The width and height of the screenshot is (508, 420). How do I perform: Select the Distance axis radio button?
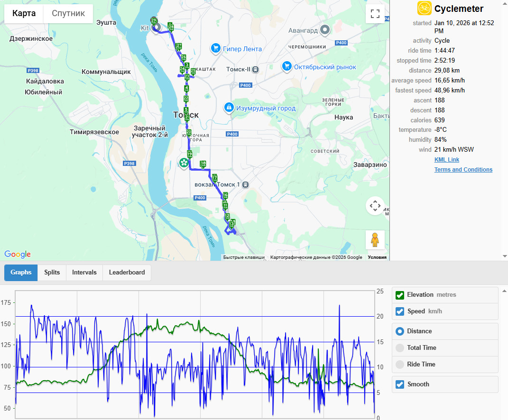coord(400,331)
